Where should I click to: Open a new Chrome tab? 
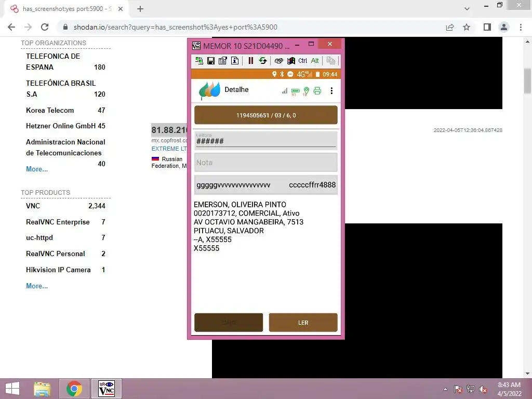(x=140, y=9)
